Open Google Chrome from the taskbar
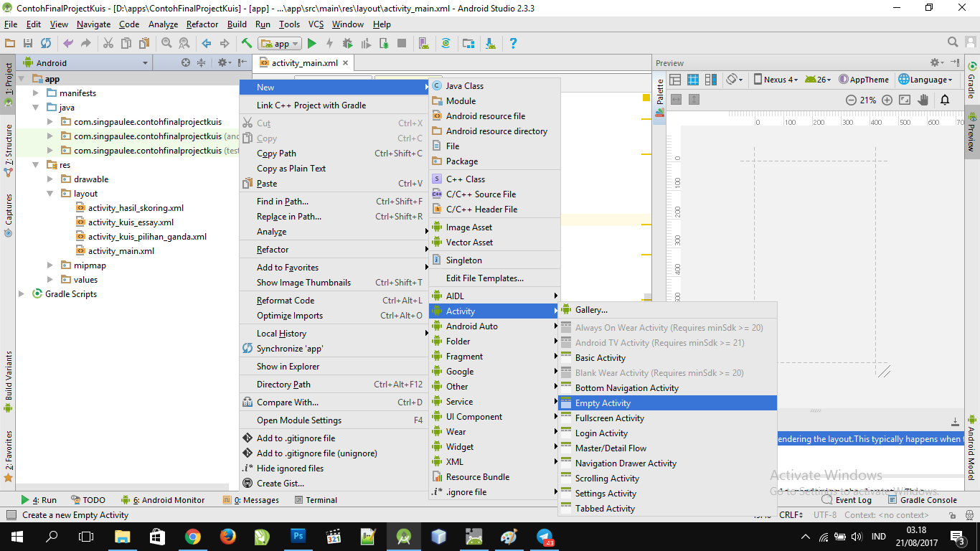This screenshot has height=551, width=980. click(x=193, y=537)
